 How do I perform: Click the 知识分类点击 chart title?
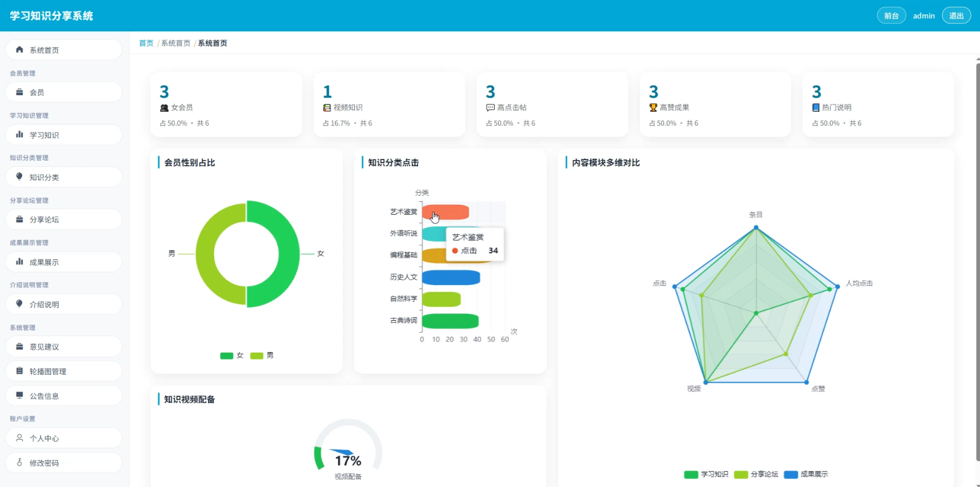pyautogui.click(x=393, y=163)
